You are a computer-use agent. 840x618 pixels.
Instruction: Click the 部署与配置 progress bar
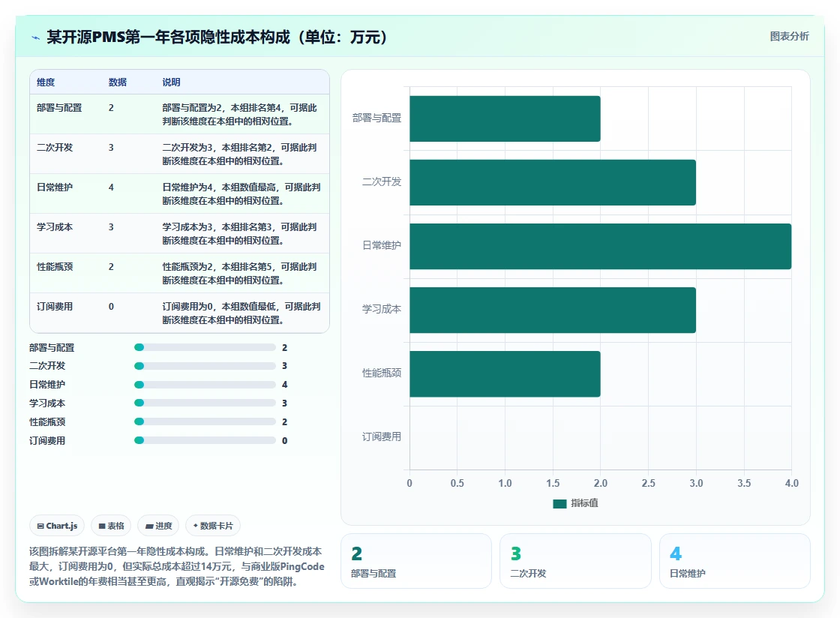coord(205,347)
